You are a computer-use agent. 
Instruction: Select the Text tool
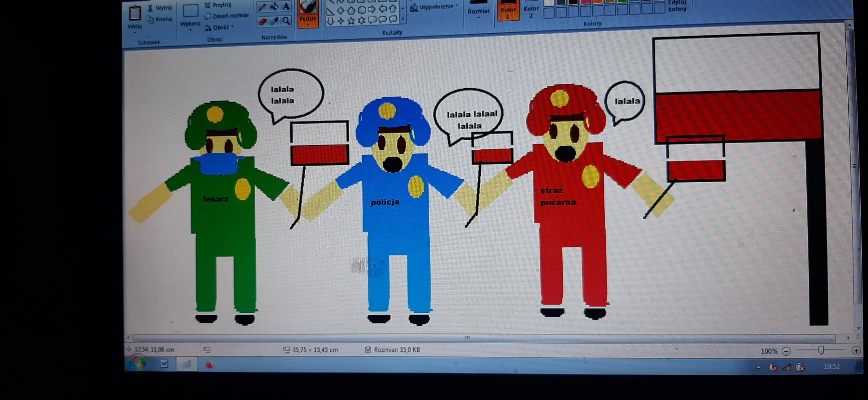[x=286, y=6]
